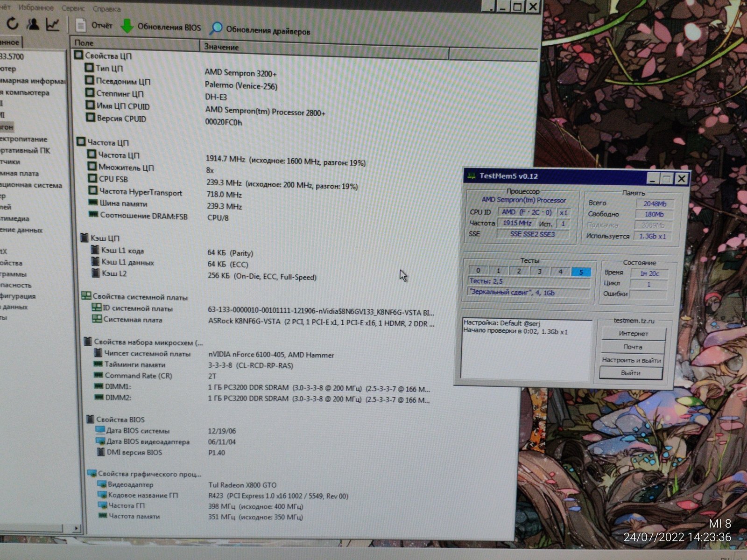Click the Почта button in TestMem5
Screen dimensions: 747x560
(633, 347)
